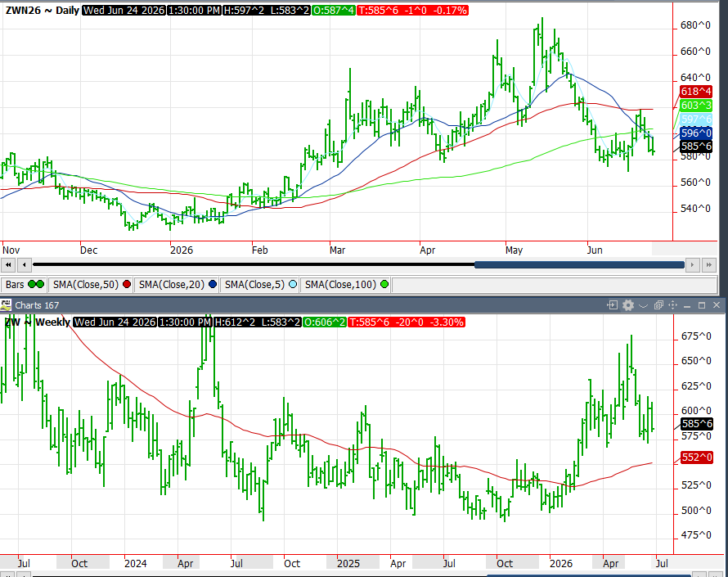Click the daily open value O:587^4
728x577 pixels.
coord(334,10)
